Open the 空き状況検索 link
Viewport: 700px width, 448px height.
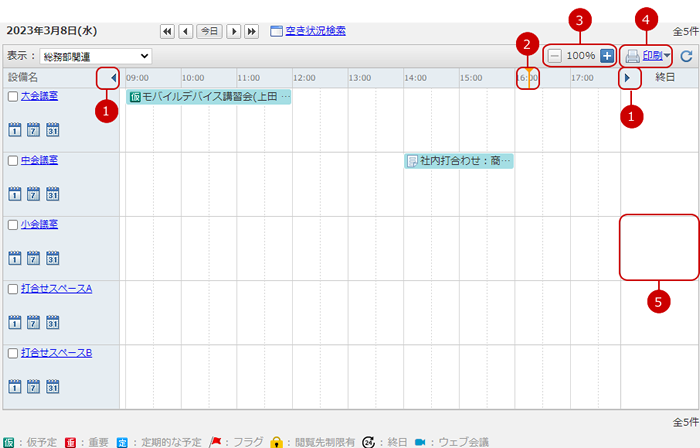[x=316, y=31]
